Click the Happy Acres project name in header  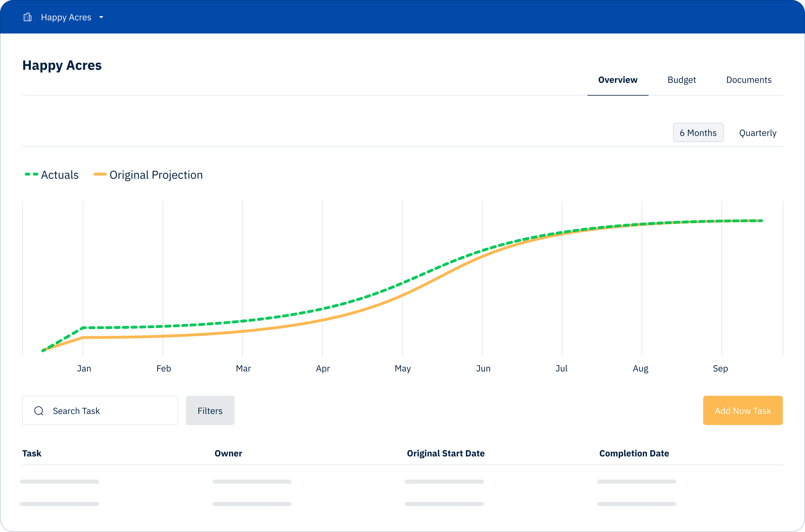66,17
